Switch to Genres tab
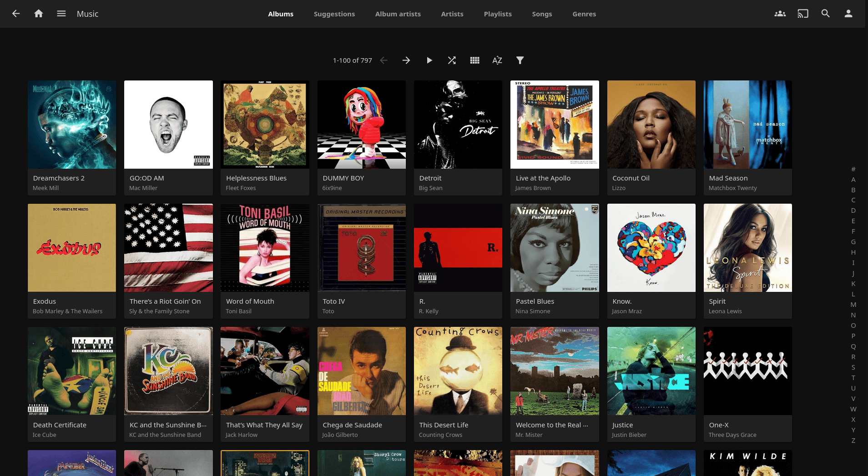Image resolution: width=868 pixels, height=476 pixels. pos(584,14)
